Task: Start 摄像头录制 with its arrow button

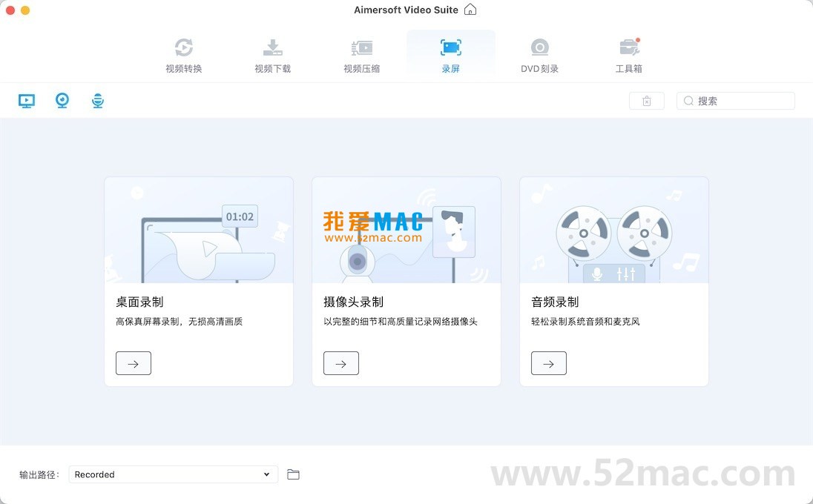Action: [x=341, y=363]
